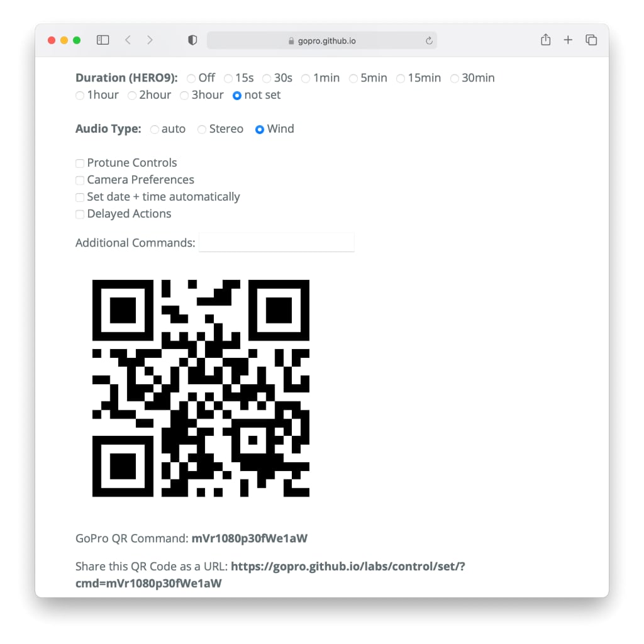Open the Share icon in the toolbar

545,40
